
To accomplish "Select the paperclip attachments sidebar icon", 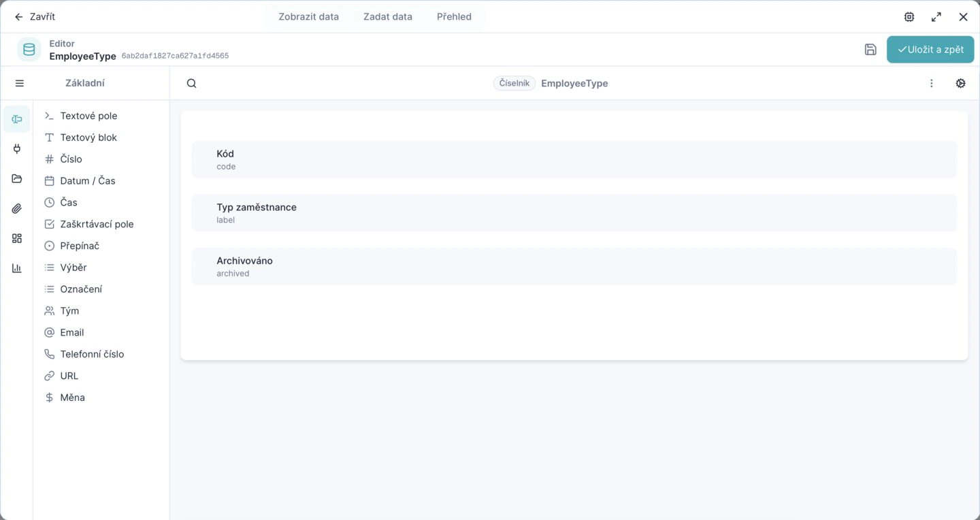I will 17,208.
